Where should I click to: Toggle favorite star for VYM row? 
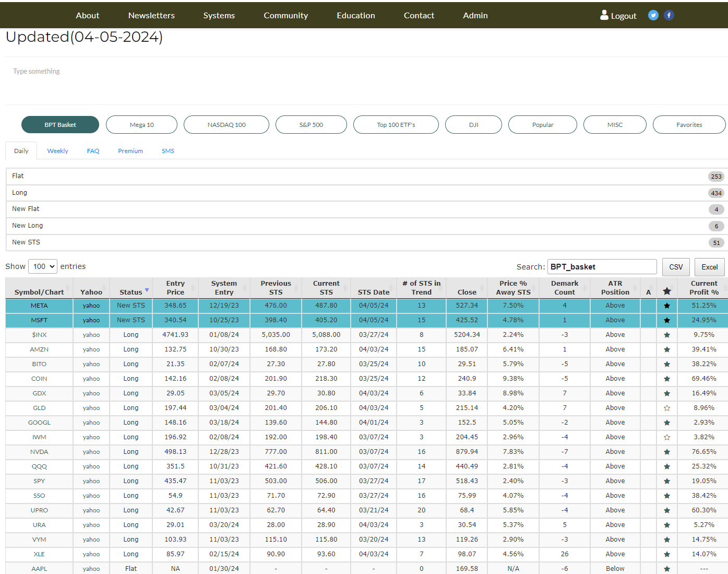666,540
